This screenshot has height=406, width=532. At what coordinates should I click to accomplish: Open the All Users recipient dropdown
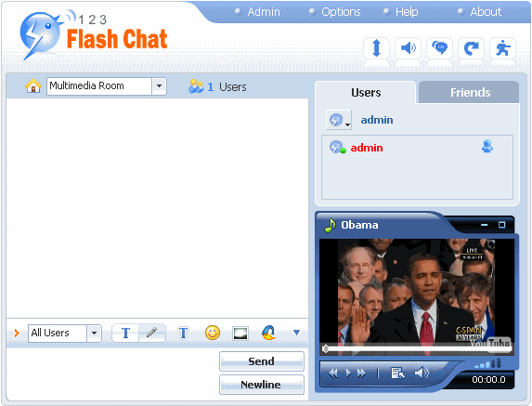tap(94, 333)
